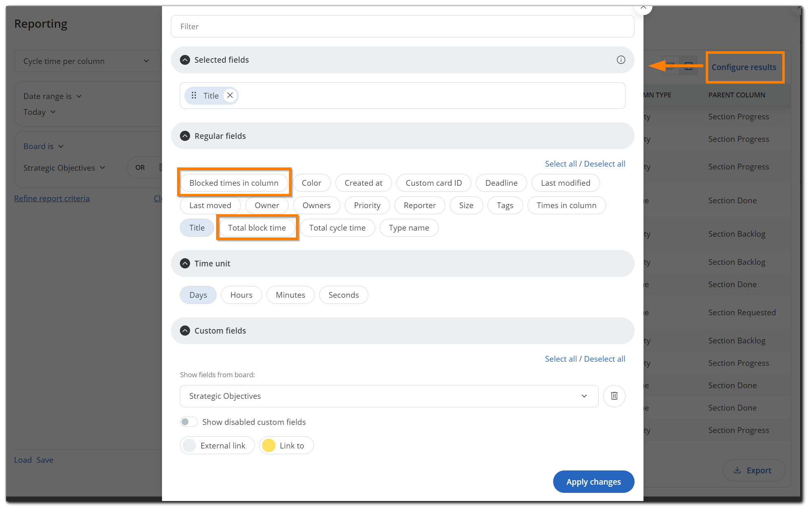
Task: Toggle the Priority field chip
Action: [x=367, y=205]
